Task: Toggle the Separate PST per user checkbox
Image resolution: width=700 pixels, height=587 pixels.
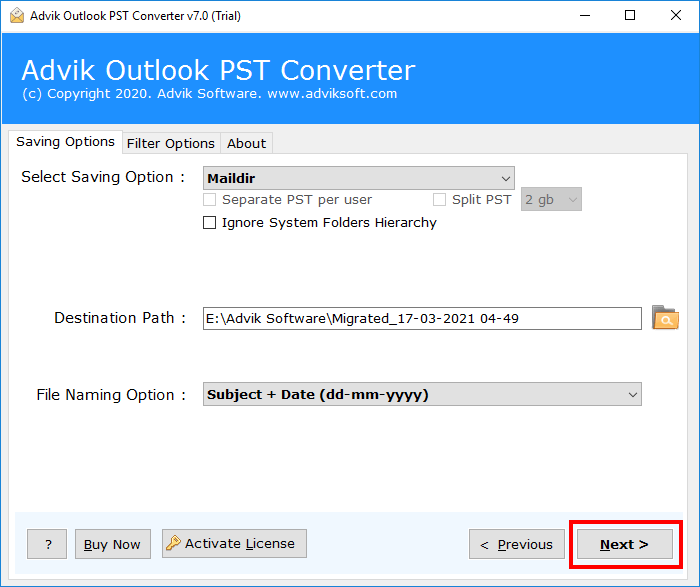Action: pos(209,200)
